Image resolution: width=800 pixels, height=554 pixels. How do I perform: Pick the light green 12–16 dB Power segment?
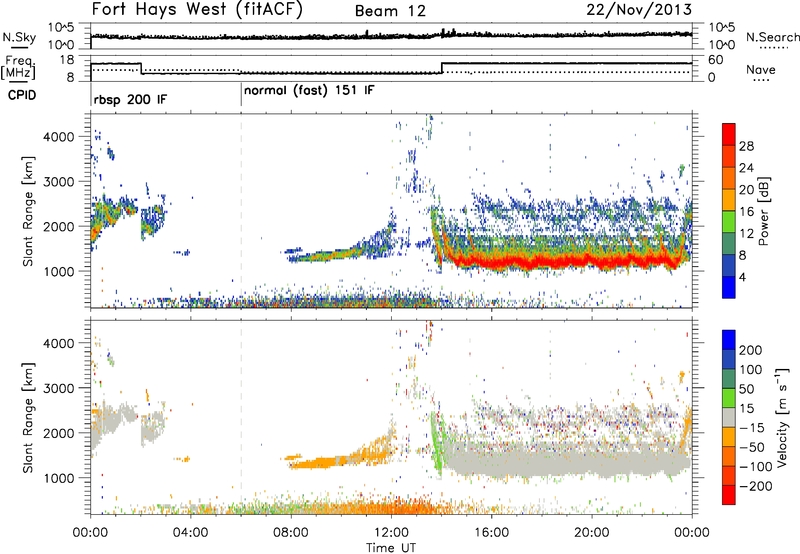point(729,222)
